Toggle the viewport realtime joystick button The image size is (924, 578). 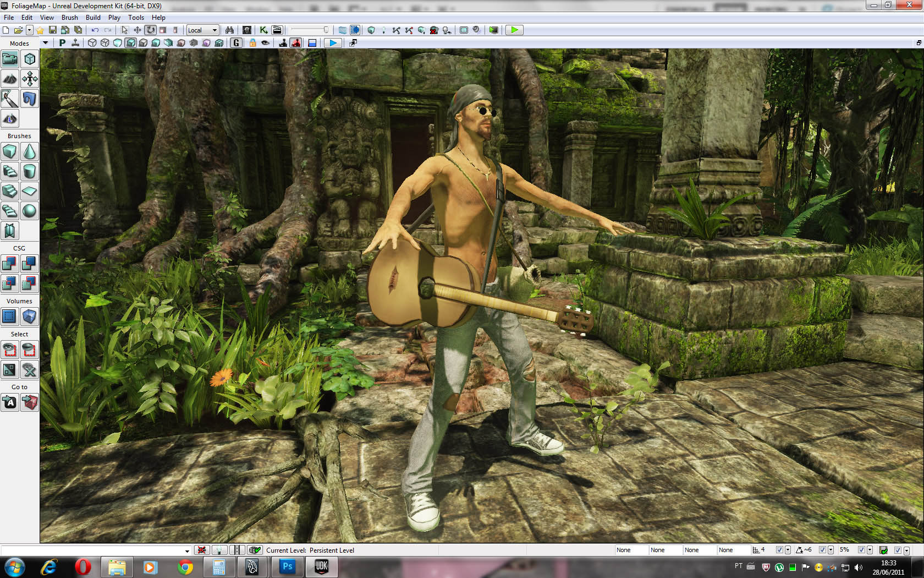point(75,43)
